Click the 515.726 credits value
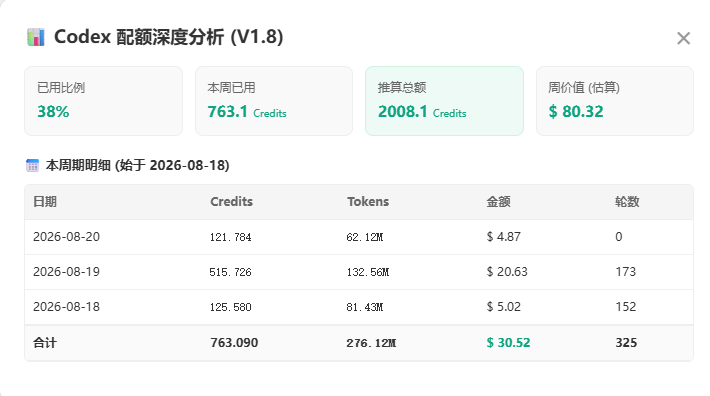Viewport: 710px width, 396px height. click(x=230, y=272)
